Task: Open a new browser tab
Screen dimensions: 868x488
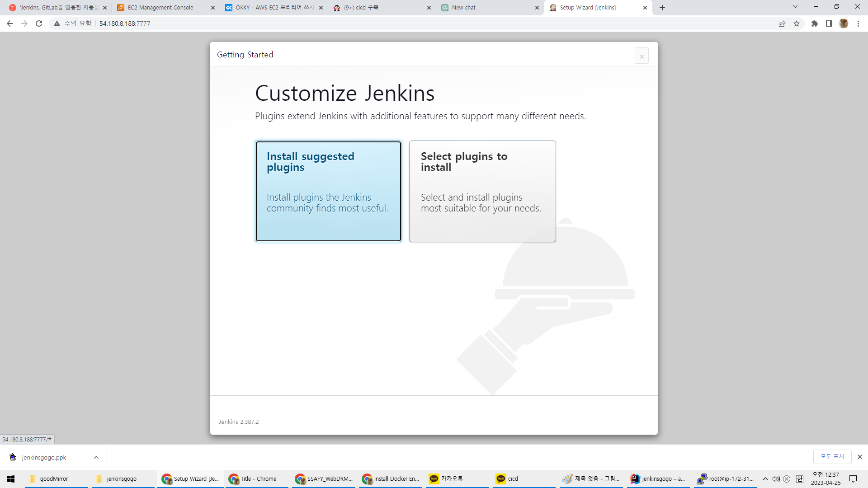Action: [662, 8]
